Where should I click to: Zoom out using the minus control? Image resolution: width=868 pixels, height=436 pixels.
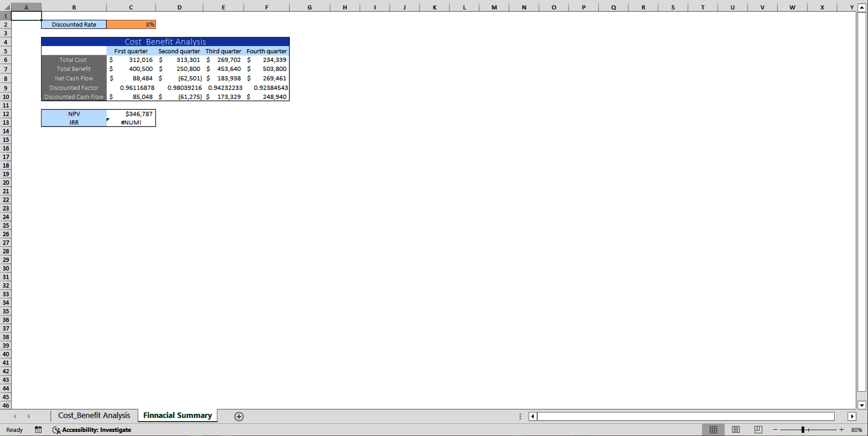tap(774, 430)
